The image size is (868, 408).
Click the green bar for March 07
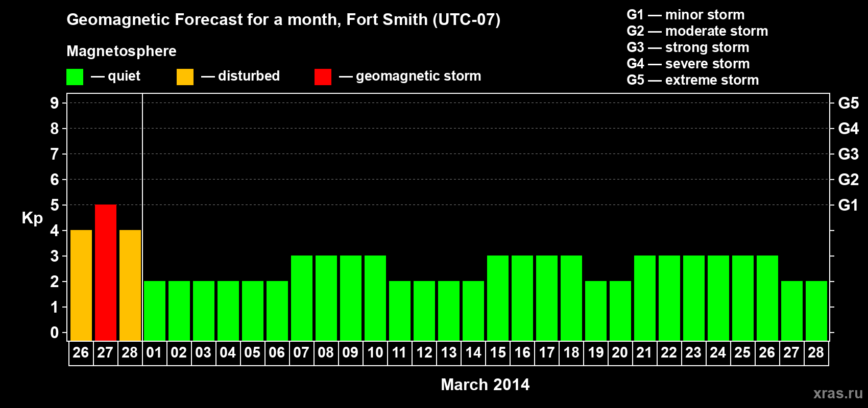point(302,298)
